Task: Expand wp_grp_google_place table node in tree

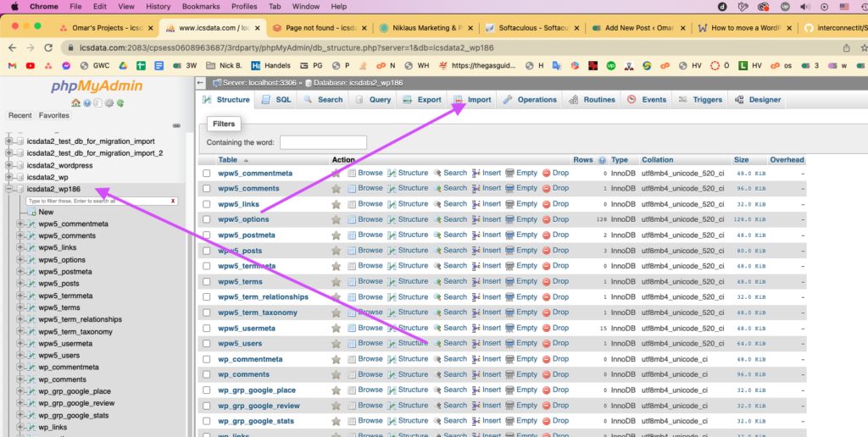Action: 20,391
